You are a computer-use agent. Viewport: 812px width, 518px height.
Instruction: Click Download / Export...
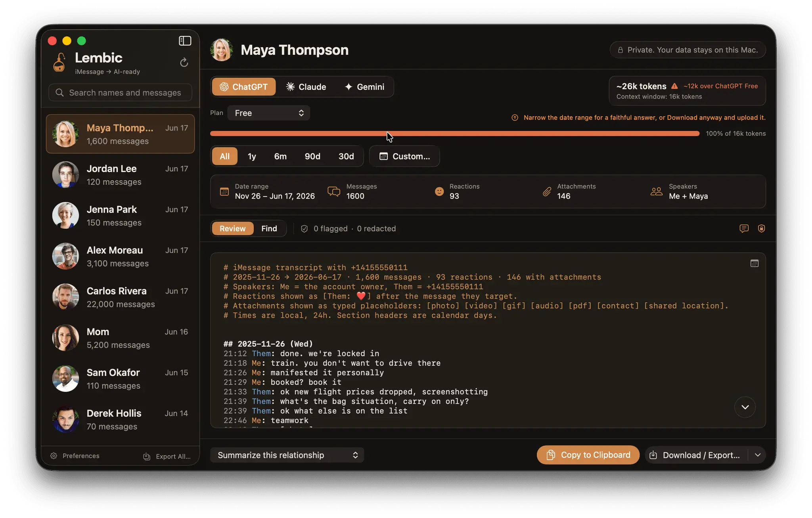tap(697, 455)
